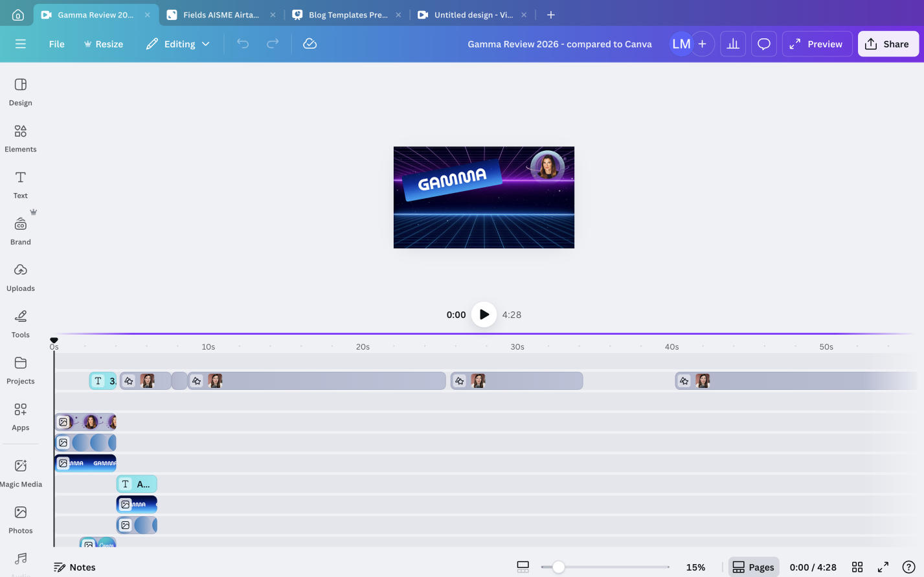The height and width of the screenshot is (577, 924).
Task: Open the comments speech bubble icon
Action: click(763, 43)
